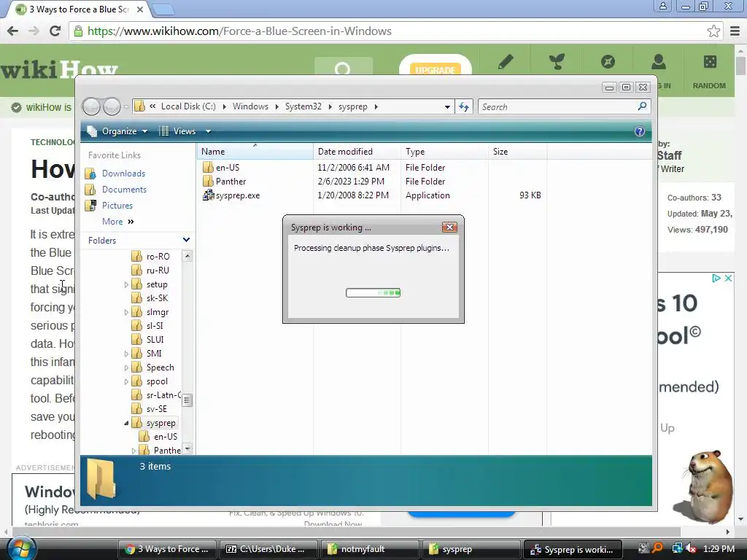Click wikiHow compass explore icon
This screenshot has width=747, height=560.
[608, 62]
